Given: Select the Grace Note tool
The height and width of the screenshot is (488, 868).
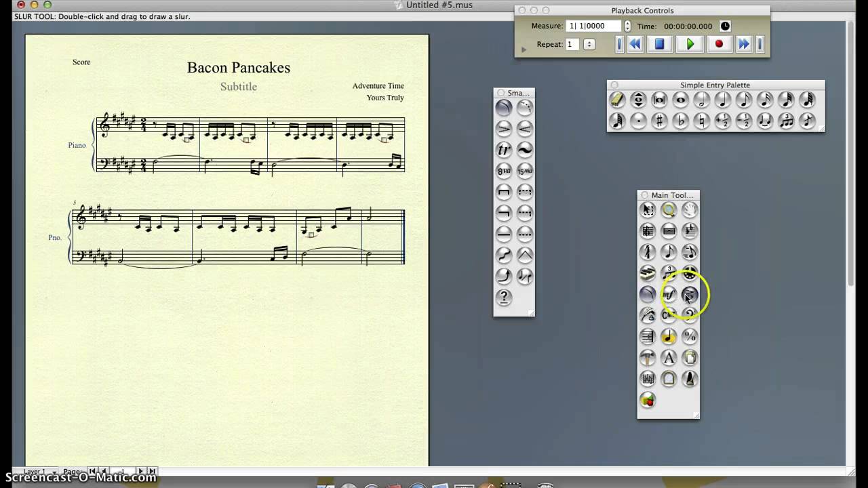Looking at the screenshot, I should pyautogui.click(x=807, y=121).
